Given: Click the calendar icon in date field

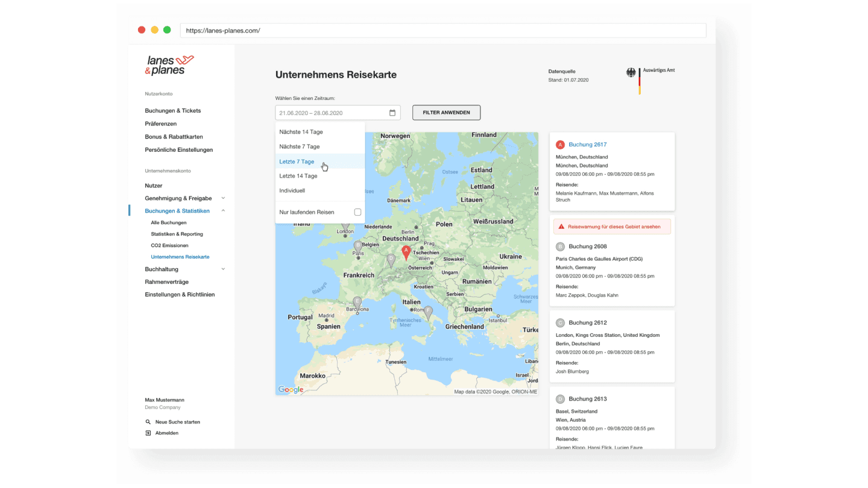Looking at the screenshot, I should 392,113.
